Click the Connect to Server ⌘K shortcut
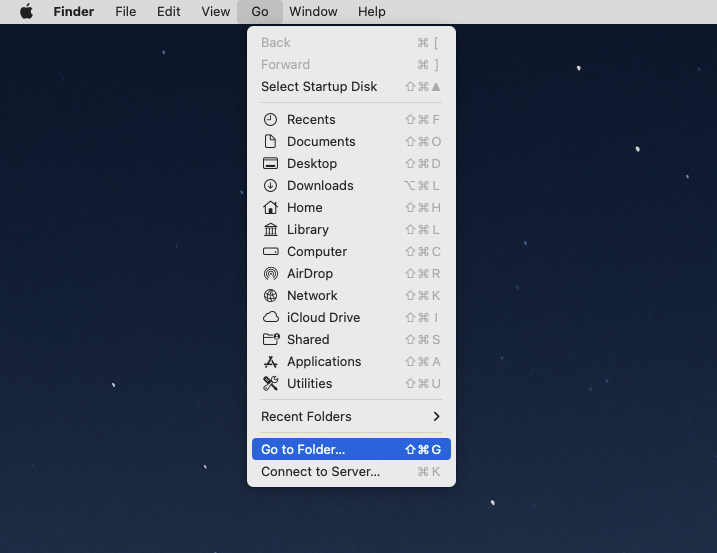Viewport: 717px width, 553px height. point(428,472)
